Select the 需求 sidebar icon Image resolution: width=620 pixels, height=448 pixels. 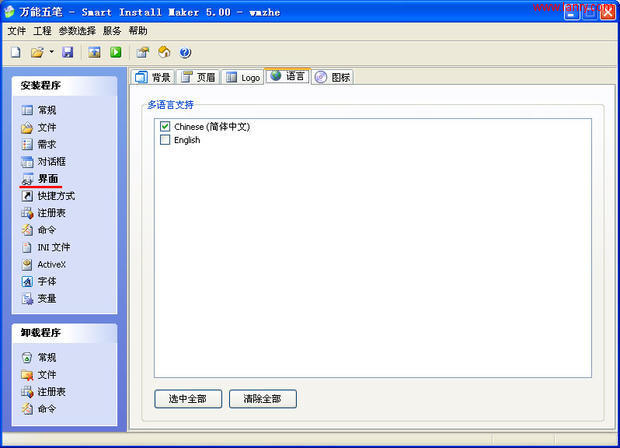(27, 144)
